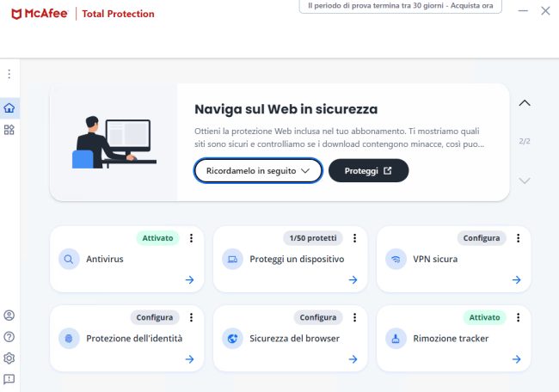Open the apps grid sidebar icon
This screenshot has height=392, width=559.
click(9, 130)
